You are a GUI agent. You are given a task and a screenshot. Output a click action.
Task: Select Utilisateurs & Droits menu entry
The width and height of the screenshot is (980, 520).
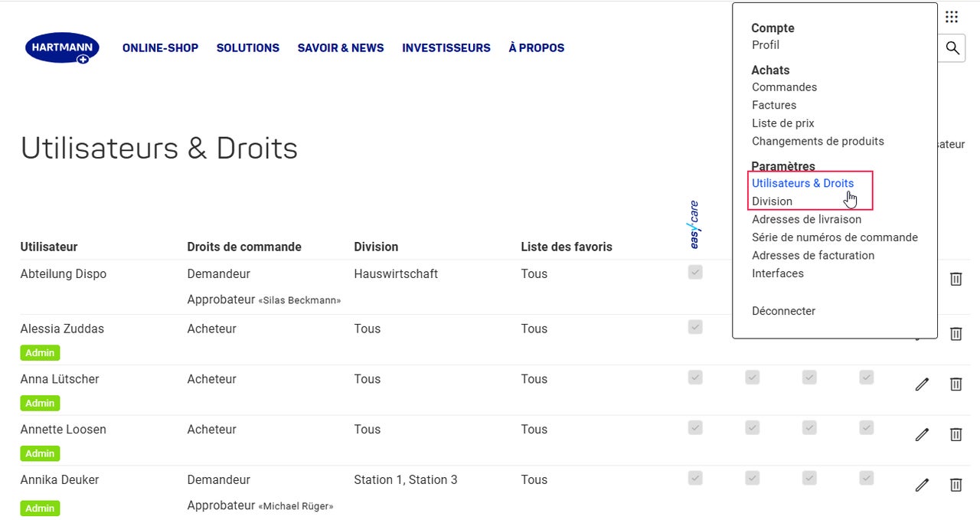(802, 183)
